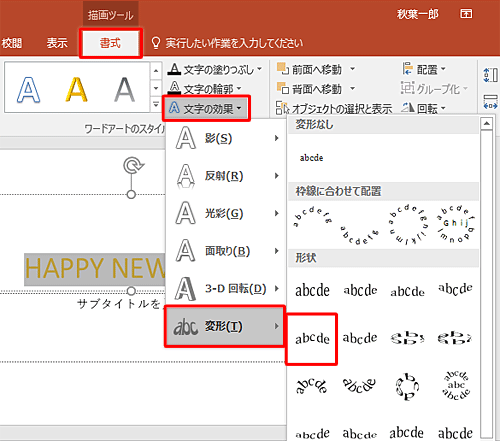
Task: Click the shape height size icon
Action: (490, 75)
